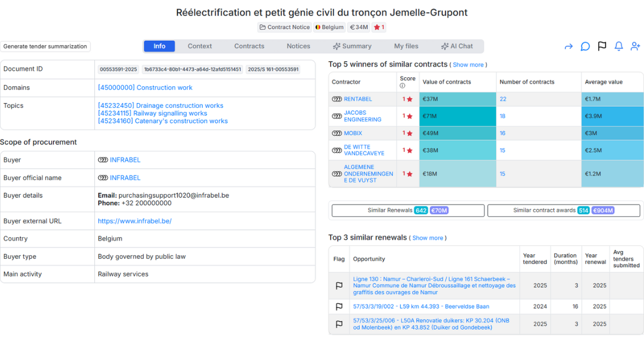Image resolution: width=644 pixels, height=337 pixels.
Task: Flag this tender using top flag icon
Action: click(x=602, y=47)
